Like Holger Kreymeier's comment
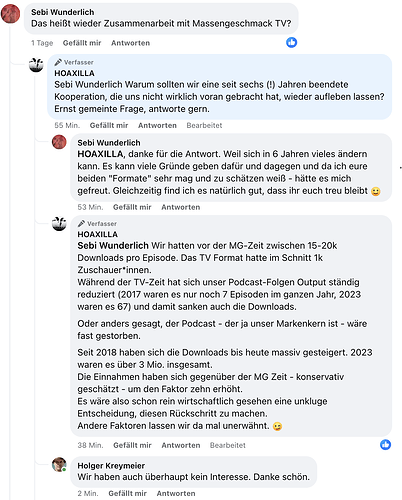This screenshot has height=500, width=402. [127, 493]
